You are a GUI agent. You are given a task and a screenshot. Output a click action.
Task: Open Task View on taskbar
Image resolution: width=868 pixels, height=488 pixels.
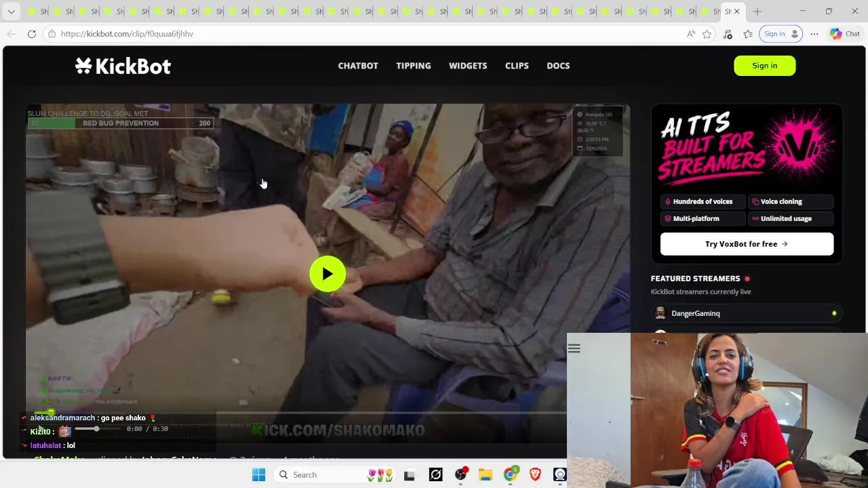pyautogui.click(x=409, y=475)
